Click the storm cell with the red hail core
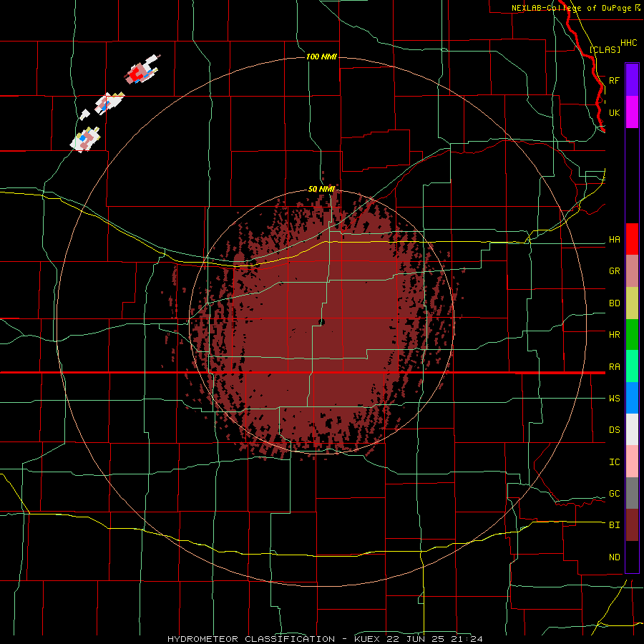 click(x=142, y=70)
